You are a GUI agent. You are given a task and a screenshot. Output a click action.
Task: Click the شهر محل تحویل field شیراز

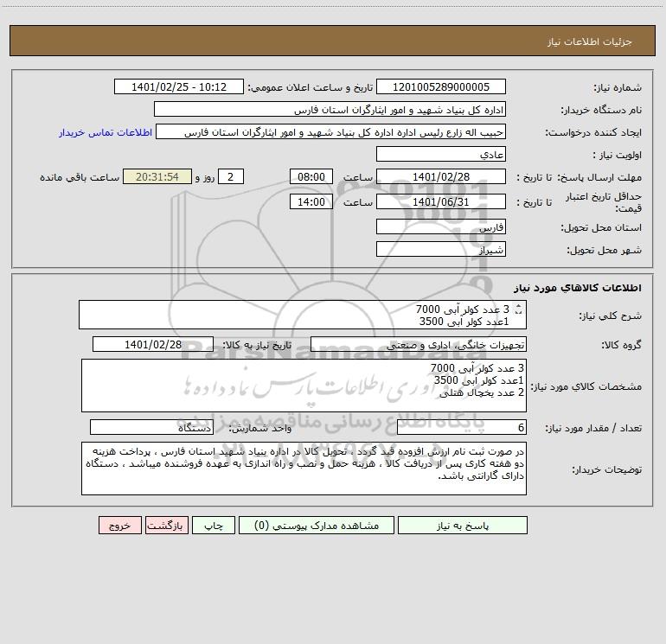441,249
